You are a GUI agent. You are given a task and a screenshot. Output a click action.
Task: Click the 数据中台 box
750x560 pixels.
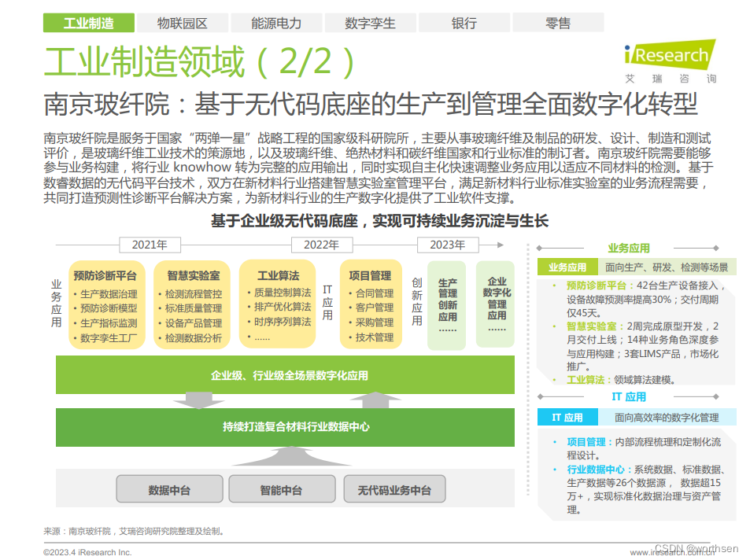[x=169, y=489]
